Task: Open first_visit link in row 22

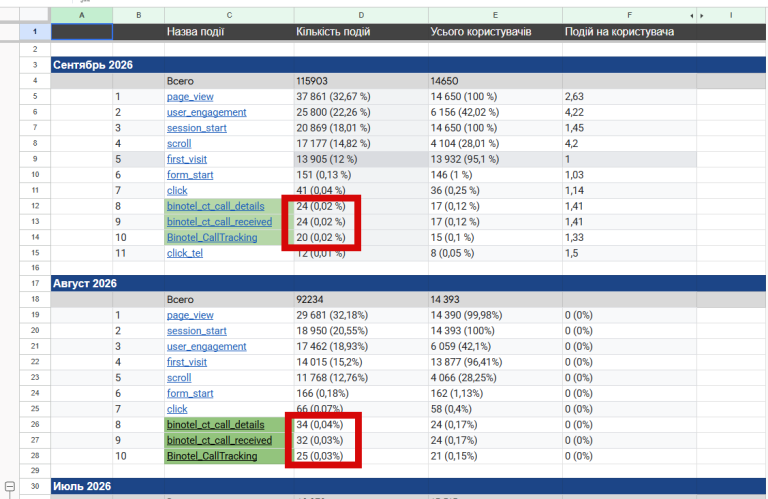Action: click(187, 362)
